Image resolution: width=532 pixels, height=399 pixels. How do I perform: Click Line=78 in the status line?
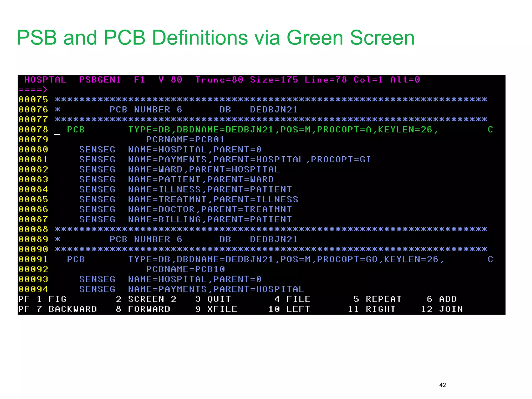[326, 79]
